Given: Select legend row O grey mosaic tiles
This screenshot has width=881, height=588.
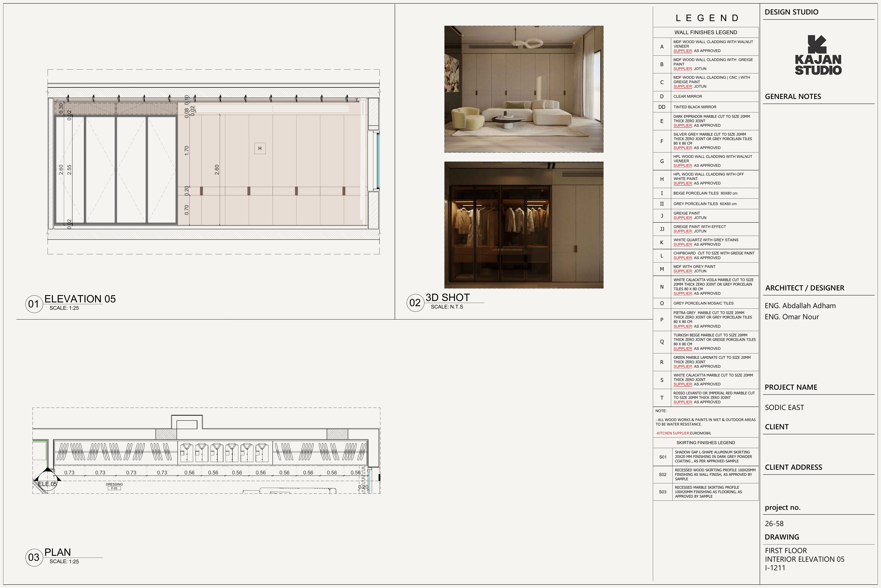Looking at the screenshot, I should click(x=705, y=303).
